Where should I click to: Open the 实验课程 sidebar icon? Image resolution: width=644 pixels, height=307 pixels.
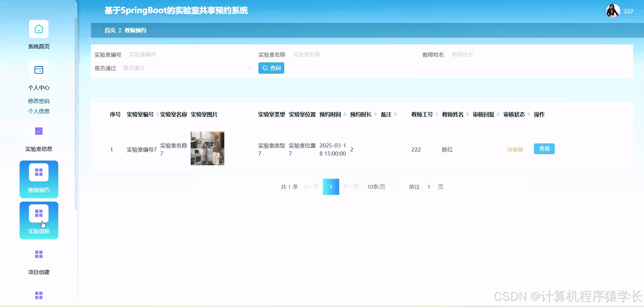(39, 213)
